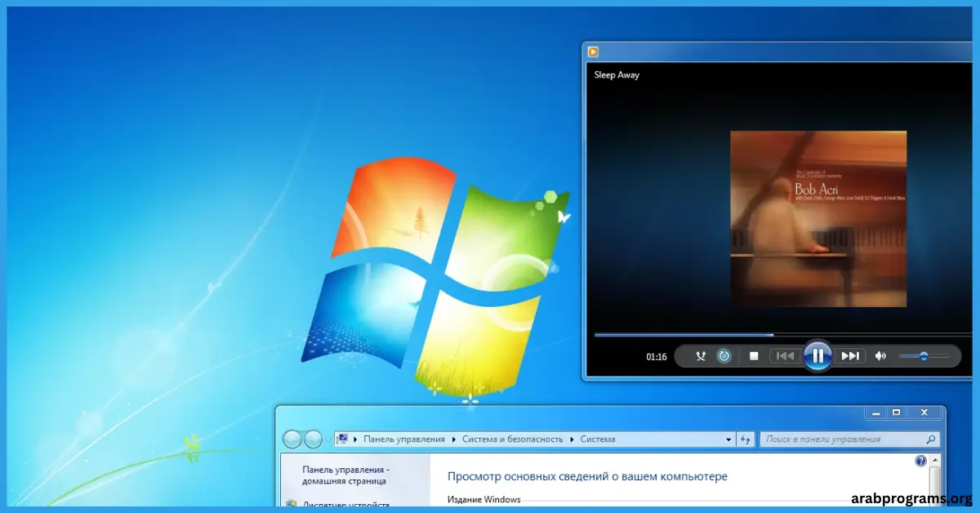
Task: Stop the song in Media Player
Action: [x=754, y=356]
